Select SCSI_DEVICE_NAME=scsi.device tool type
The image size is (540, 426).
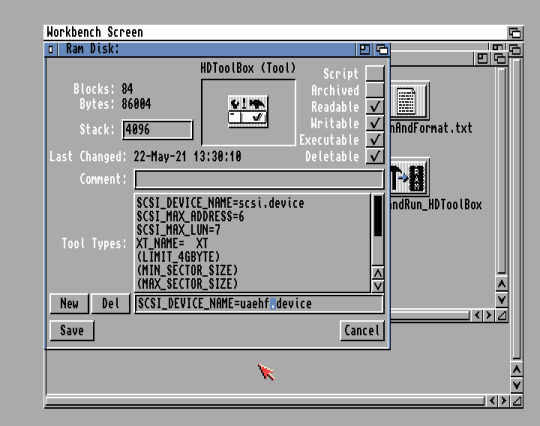click(x=253, y=203)
